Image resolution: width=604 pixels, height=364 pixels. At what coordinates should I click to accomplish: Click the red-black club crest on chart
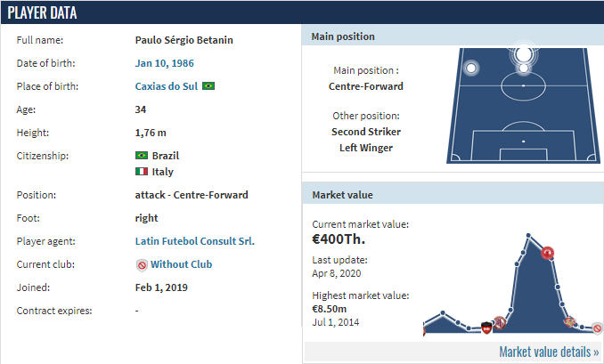[486, 328]
